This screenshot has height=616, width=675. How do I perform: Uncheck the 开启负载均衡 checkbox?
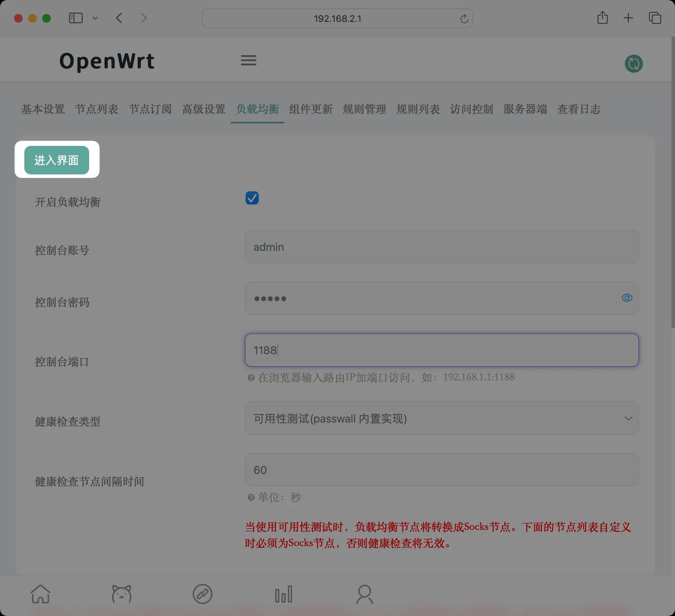(x=252, y=198)
